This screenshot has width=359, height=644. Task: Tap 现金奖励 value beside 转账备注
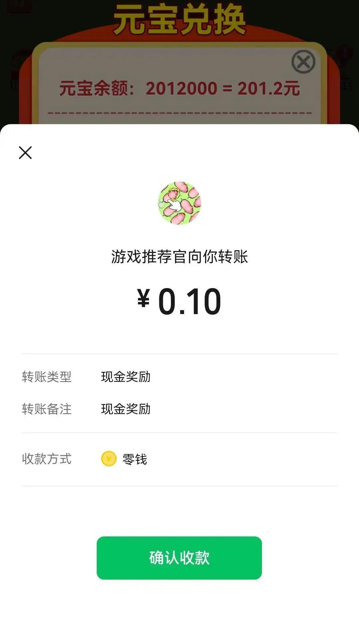(126, 409)
